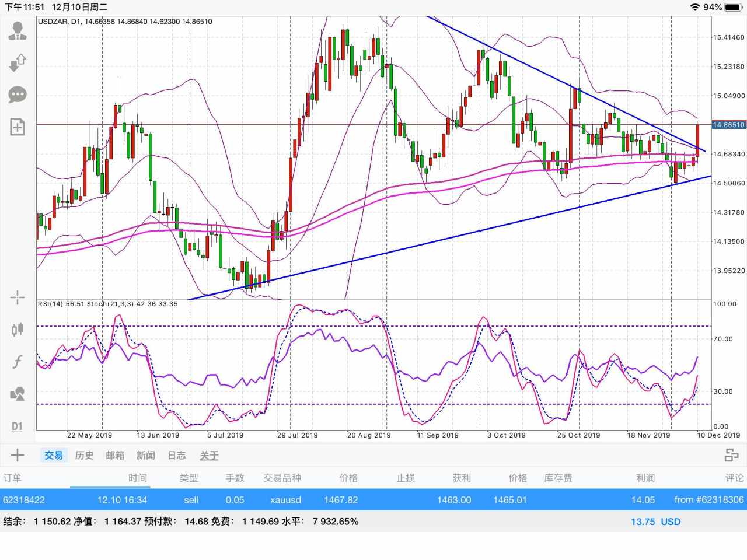Switch to the 历史 tab
This screenshot has height=560, width=747.
85,455
